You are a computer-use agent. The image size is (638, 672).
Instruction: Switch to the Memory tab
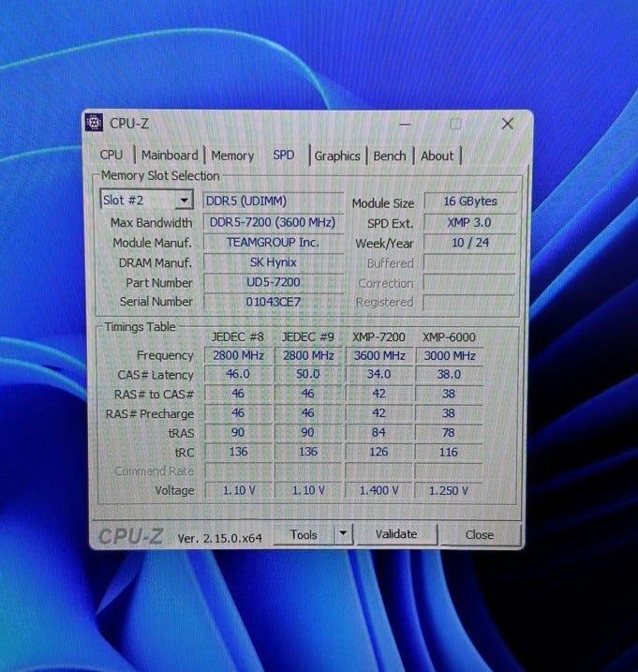point(232,156)
